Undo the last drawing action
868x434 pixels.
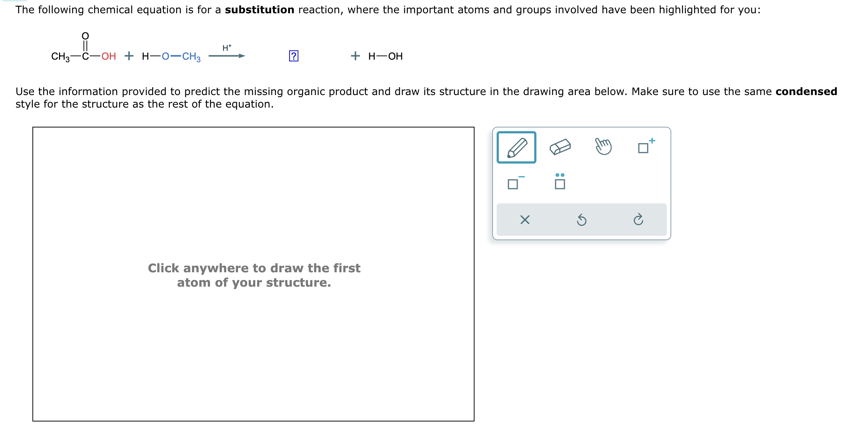tap(582, 220)
